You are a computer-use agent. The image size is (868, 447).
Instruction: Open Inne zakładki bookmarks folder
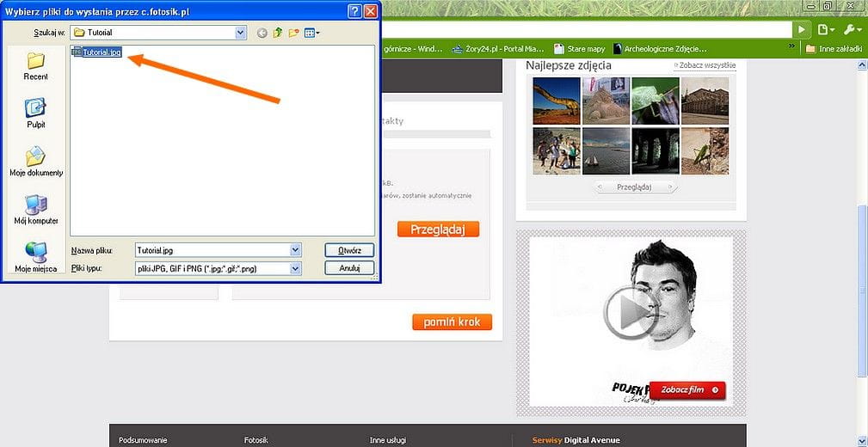tap(834, 49)
